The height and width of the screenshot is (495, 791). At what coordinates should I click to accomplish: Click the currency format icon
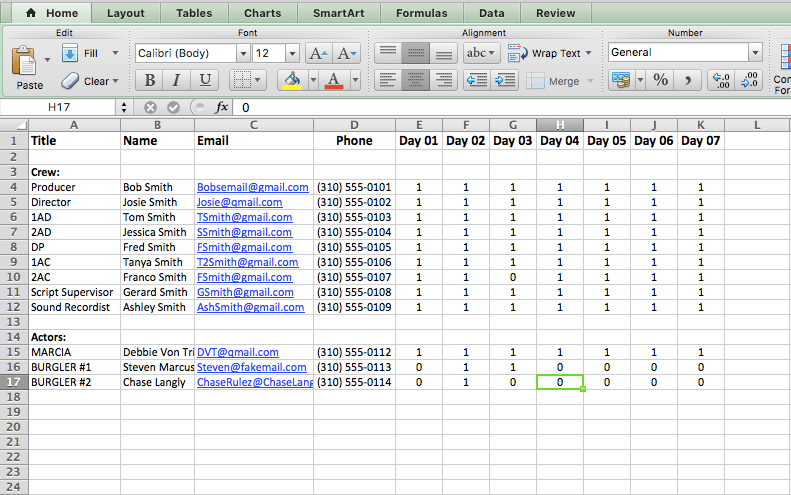point(622,80)
